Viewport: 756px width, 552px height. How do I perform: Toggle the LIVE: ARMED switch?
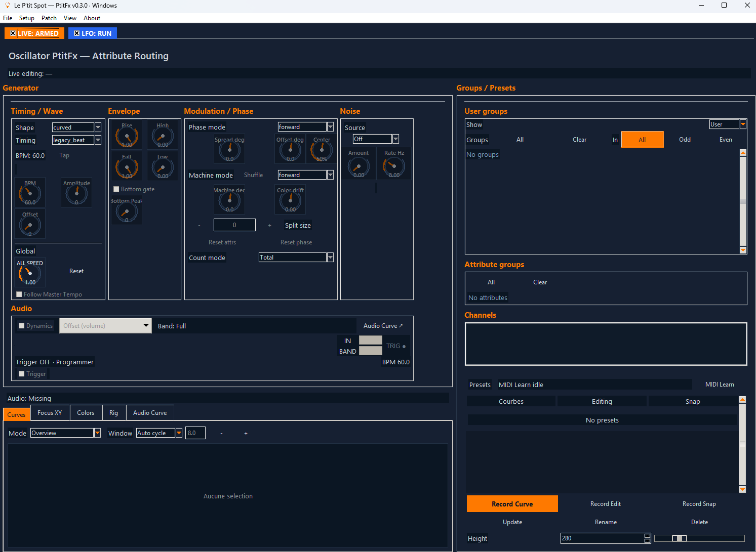pyautogui.click(x=34, y=33)
